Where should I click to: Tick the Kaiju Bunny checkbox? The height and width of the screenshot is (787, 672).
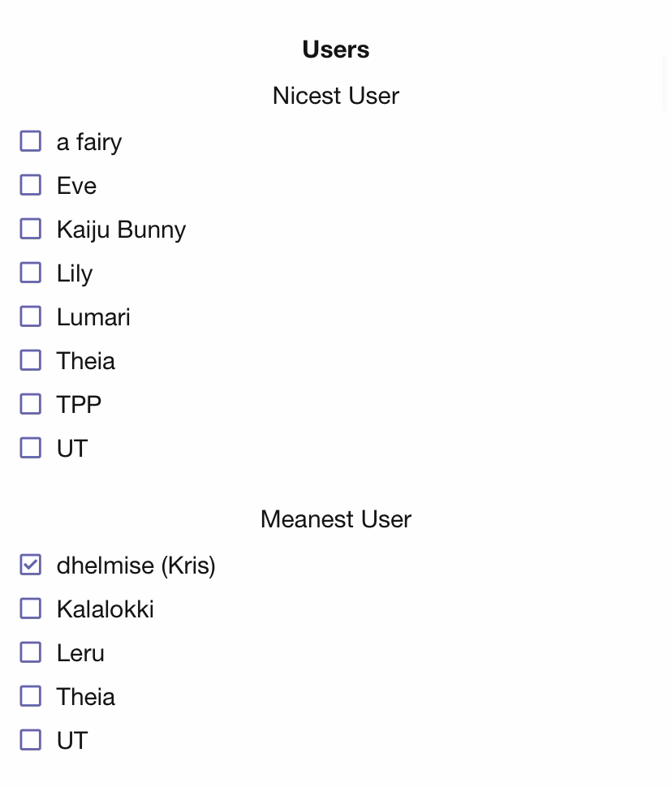31,229
